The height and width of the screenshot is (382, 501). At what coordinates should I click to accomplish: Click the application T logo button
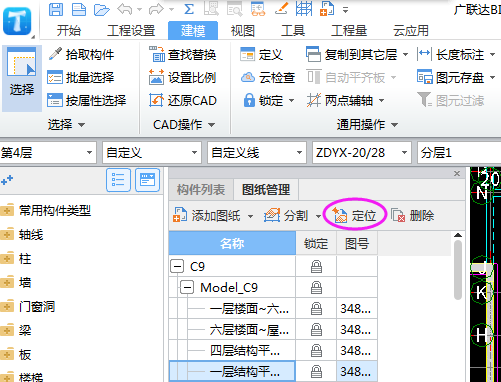click(17, 22)
